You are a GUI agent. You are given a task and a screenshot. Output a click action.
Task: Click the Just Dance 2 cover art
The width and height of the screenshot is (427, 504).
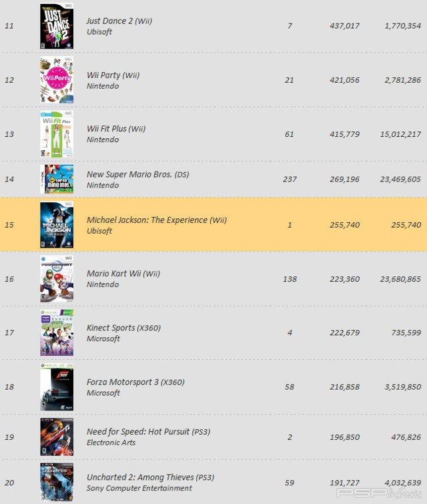[56, 26]
